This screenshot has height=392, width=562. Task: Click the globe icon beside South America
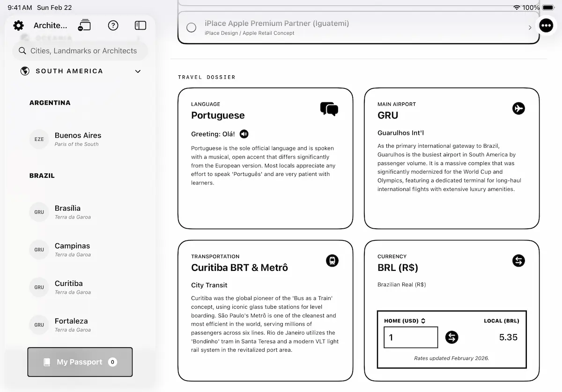tap(25, 71)
